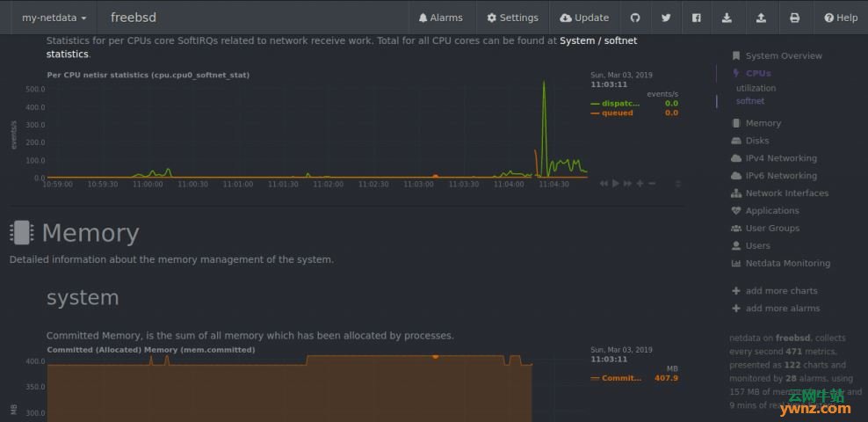
Task: Open the Twitter icon link
Action: [666, 18]
